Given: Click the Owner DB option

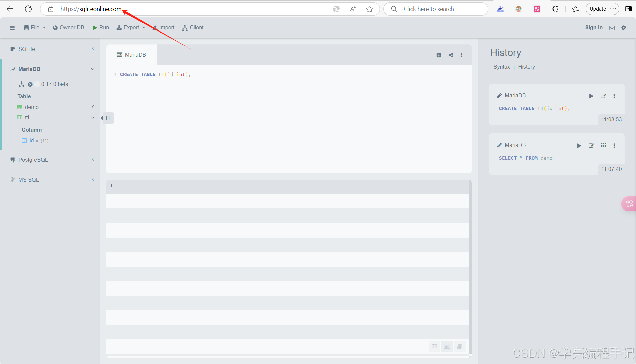Looking at the screenshot, I should [69, 28].
